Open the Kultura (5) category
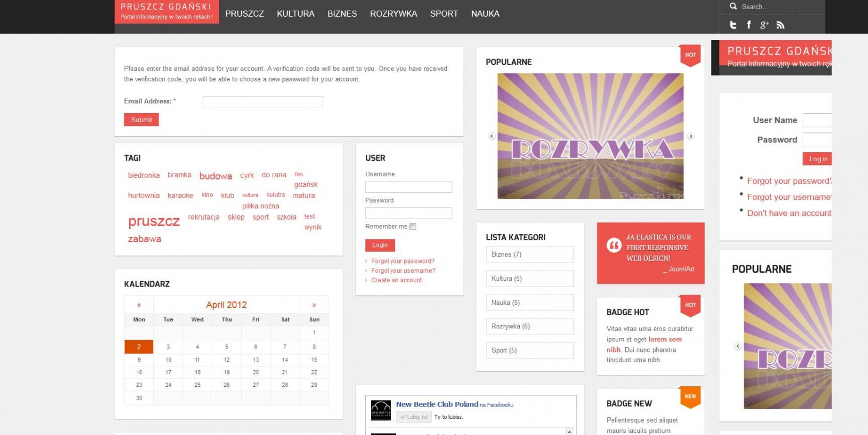 530,279
